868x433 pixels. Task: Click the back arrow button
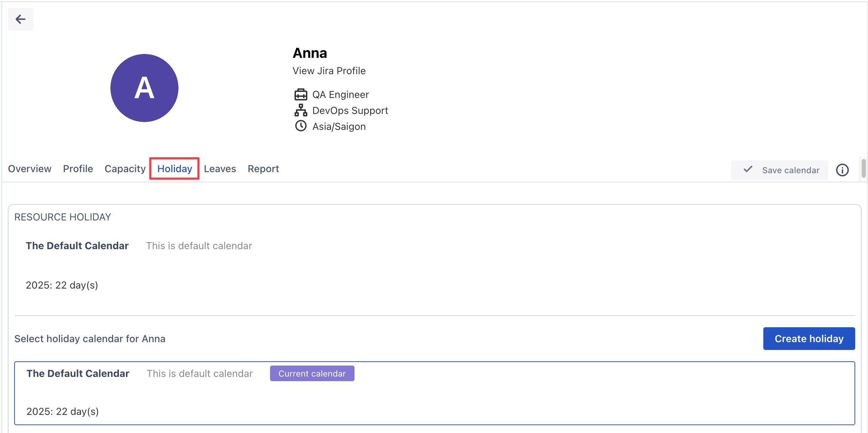[21, 19]
